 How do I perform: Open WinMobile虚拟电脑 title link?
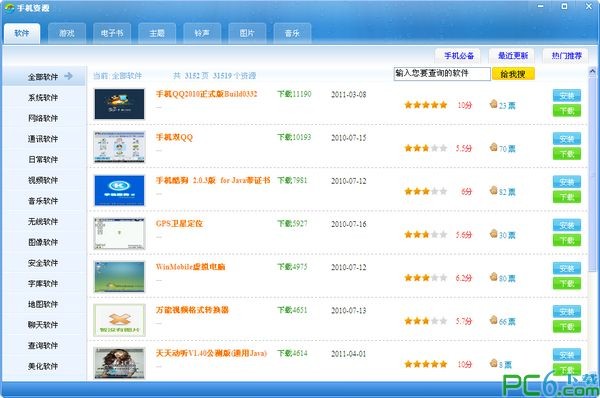(190, 267)
